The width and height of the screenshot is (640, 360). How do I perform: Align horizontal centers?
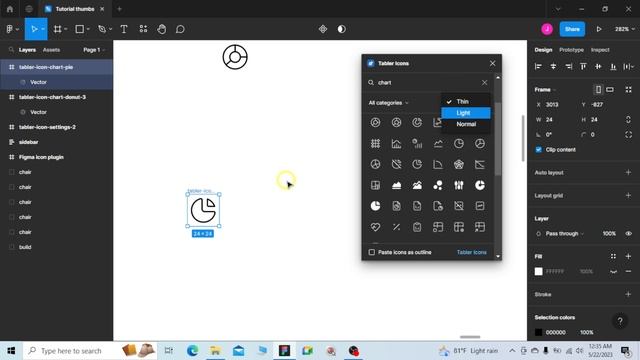coord(553,66)
